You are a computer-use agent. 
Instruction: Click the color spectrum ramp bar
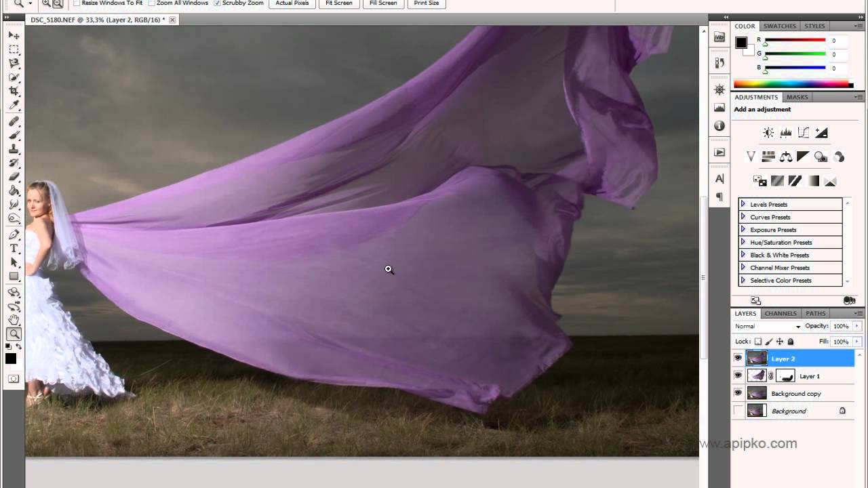pos(793,84)
